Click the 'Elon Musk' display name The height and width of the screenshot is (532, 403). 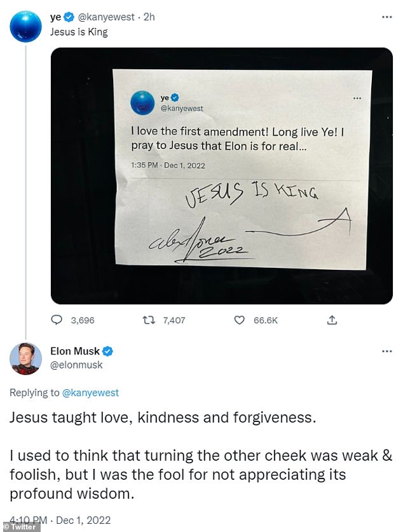click(x=75, y=351)
